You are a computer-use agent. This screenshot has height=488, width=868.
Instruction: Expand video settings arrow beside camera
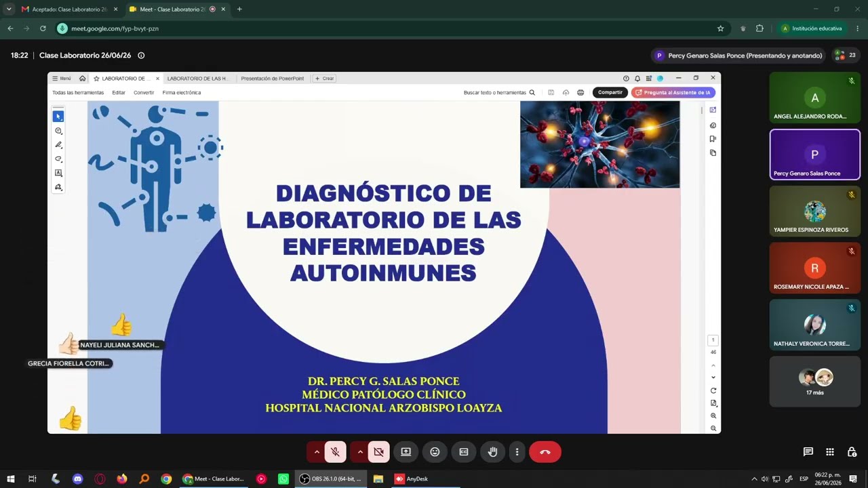point(359,452)
